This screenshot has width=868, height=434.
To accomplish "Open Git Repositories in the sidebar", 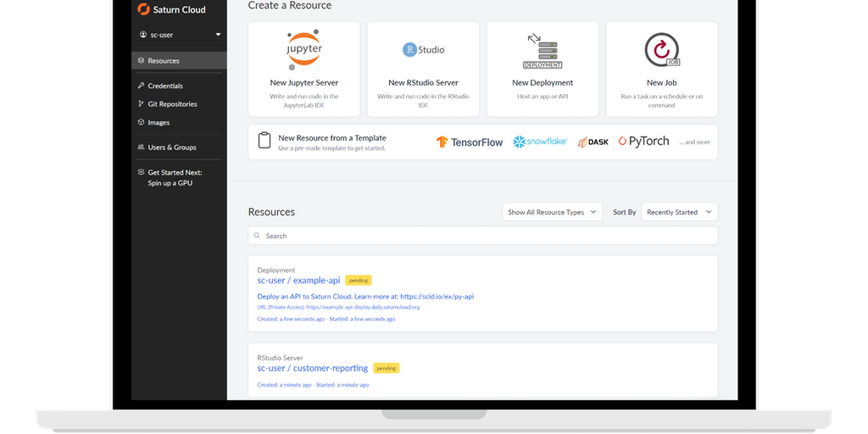I will (x=172, y=104).
